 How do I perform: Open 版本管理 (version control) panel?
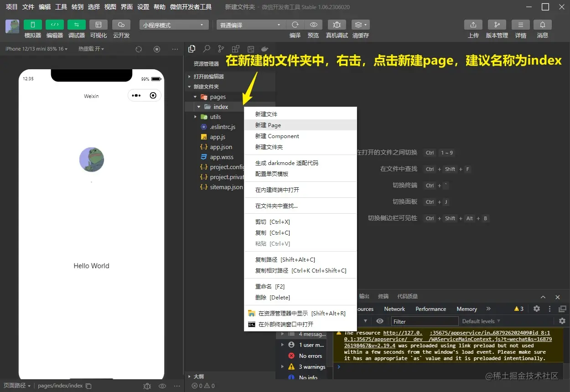click(x=497, y=25)
